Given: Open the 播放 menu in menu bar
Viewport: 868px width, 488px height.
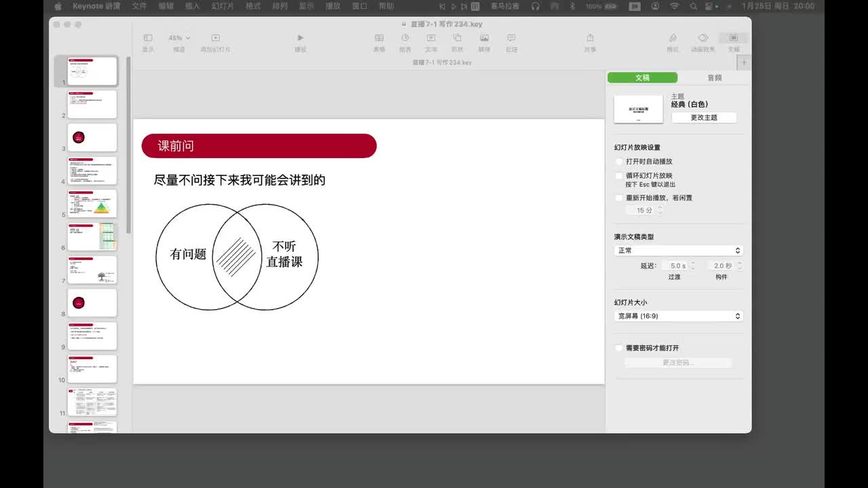Looking at the screenshot, I should pyautogui.click(x=333, y=6).
